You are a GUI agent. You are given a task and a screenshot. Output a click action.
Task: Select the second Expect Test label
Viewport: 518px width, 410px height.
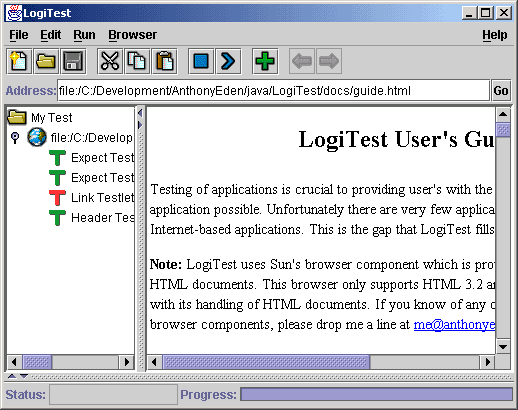(103, 177)
